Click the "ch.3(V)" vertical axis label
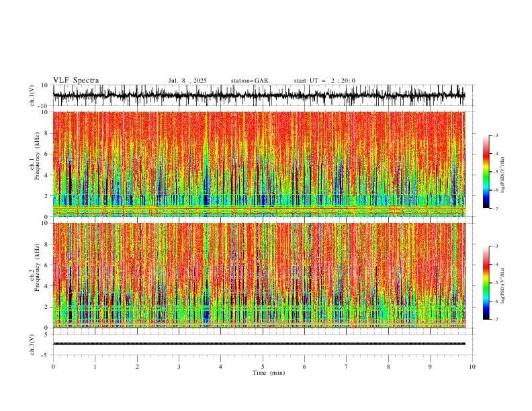The height and width of the screenshot is (411, 532). pyautogui.click(x=32, y=345)
